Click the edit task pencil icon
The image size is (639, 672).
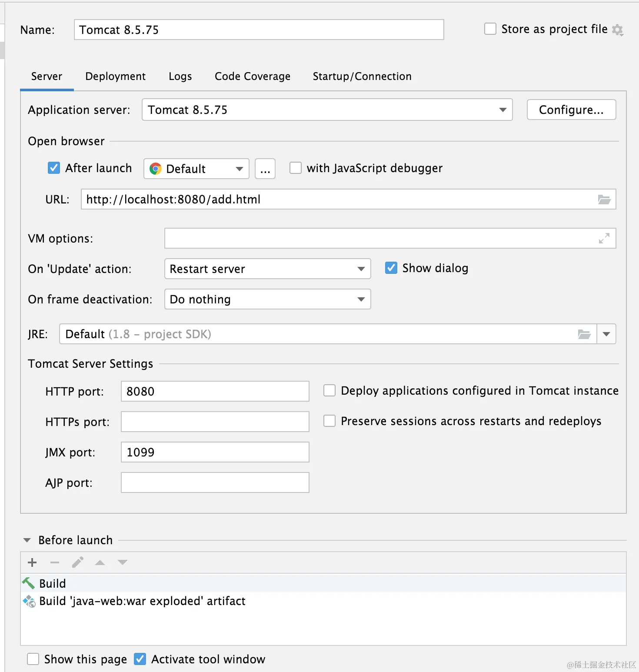(x=78, y=562)
